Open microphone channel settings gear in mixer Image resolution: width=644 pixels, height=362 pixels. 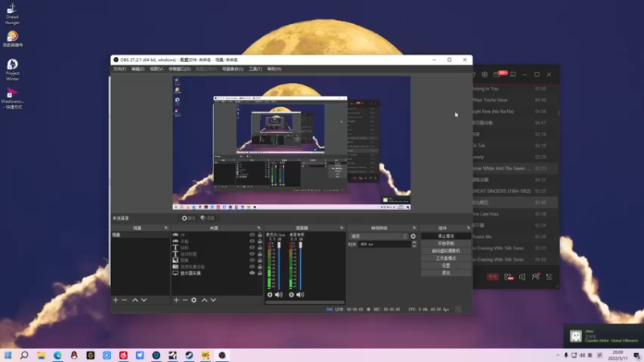tap(270, 294)
